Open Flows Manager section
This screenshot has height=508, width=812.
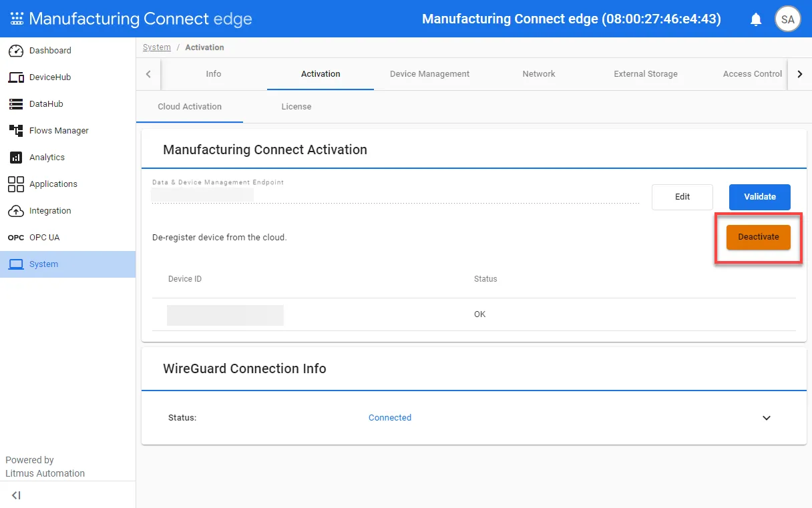(x=67, y=131)
